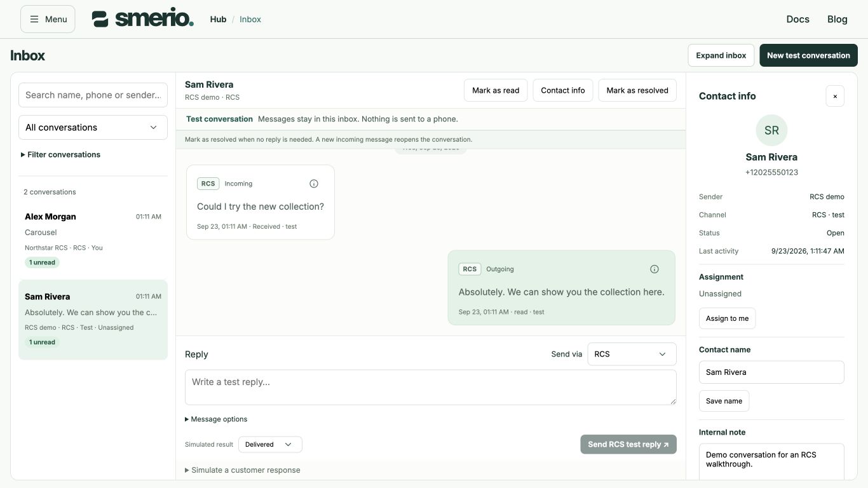Screen dimensions: 868x488
Task: Click "Could I try the new collection?" message
Action: coord(261,207)
